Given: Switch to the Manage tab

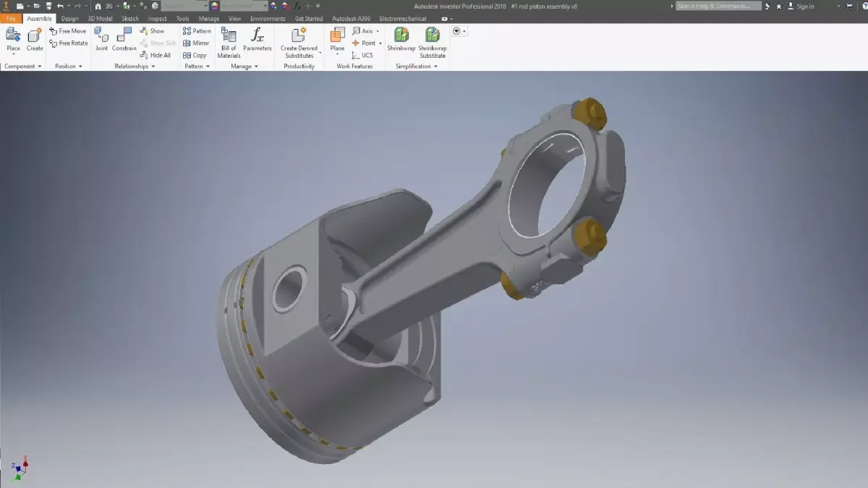Looking at the screenshot, I should click(x=209, y=19).
